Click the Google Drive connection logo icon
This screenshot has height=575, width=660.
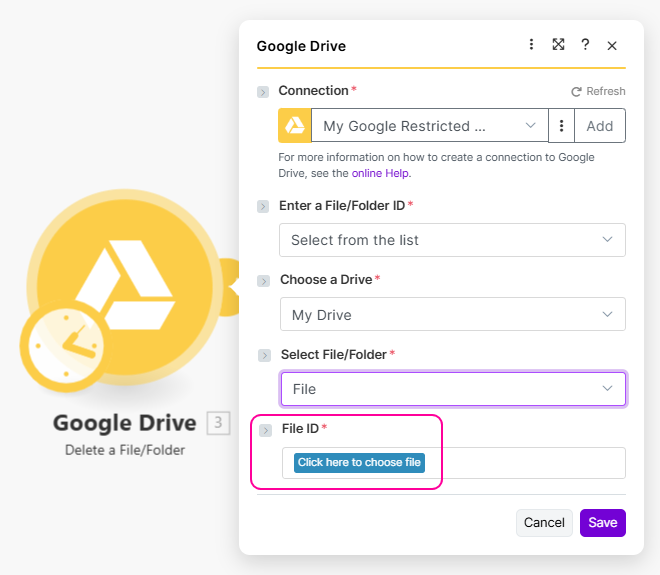[x=295, y=126]
